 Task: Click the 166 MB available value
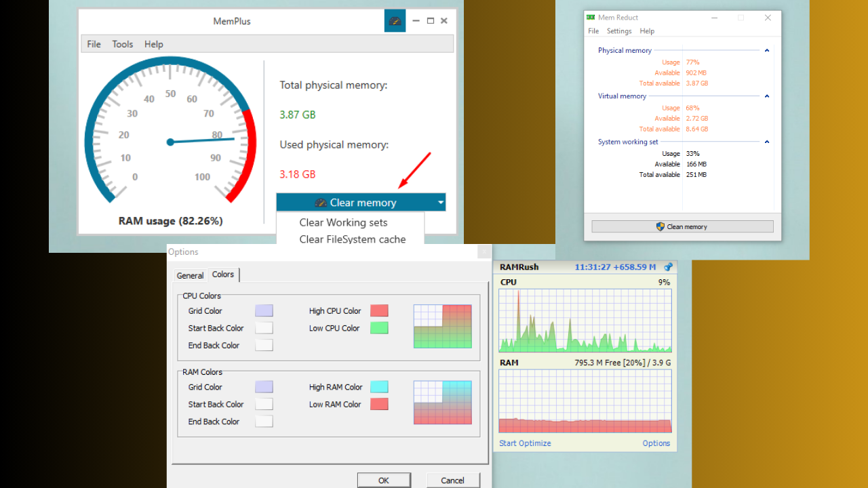pos(696,164)
